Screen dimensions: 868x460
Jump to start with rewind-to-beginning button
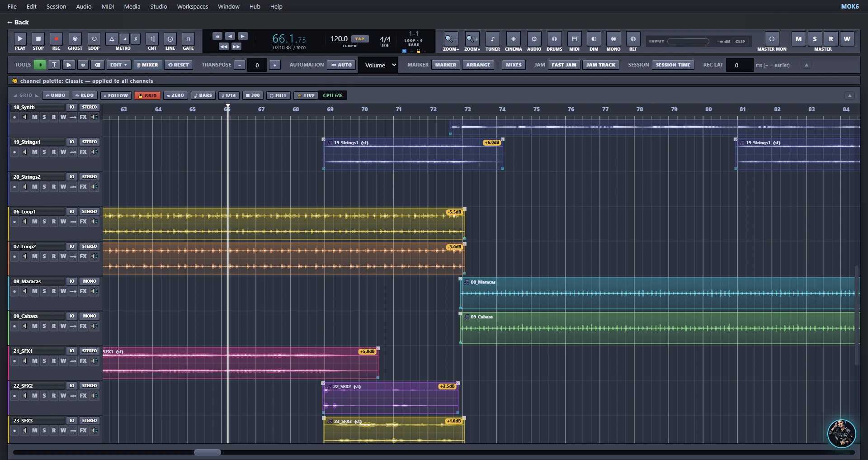point(217,36)
